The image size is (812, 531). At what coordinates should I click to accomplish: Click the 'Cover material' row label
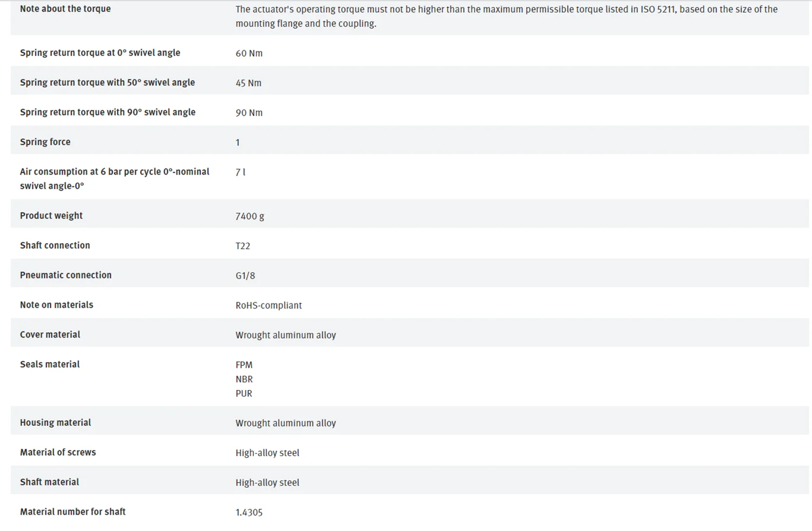click(50, 334)
